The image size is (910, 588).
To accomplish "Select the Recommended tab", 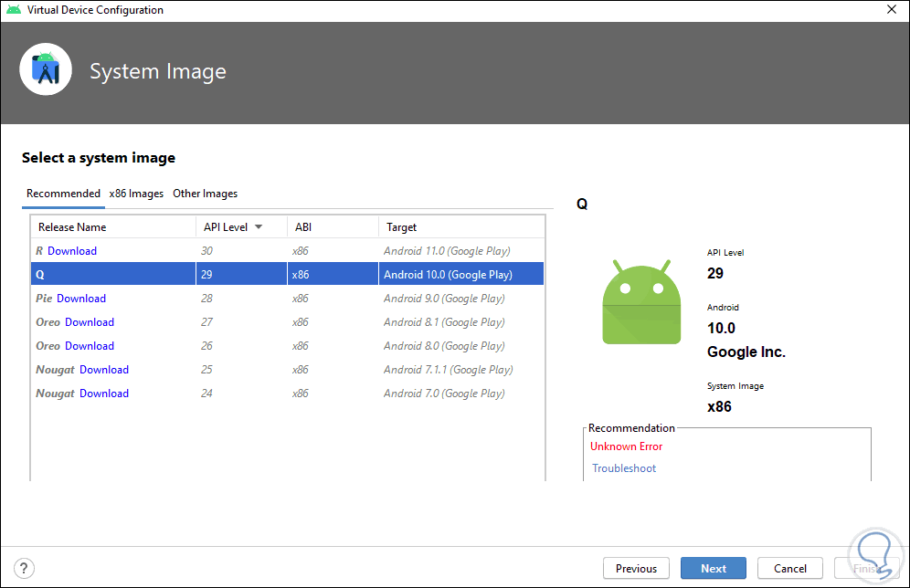I will click(63, 194).
